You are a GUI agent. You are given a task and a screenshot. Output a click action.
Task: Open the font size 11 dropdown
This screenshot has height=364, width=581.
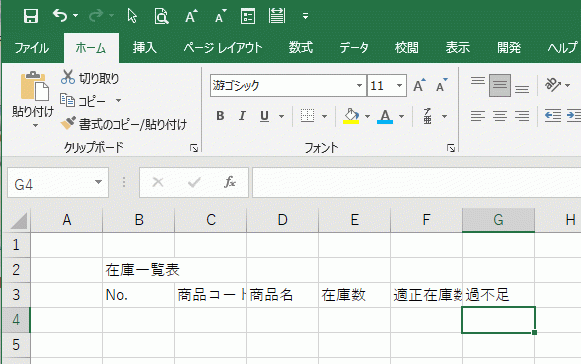coord(399,86)
